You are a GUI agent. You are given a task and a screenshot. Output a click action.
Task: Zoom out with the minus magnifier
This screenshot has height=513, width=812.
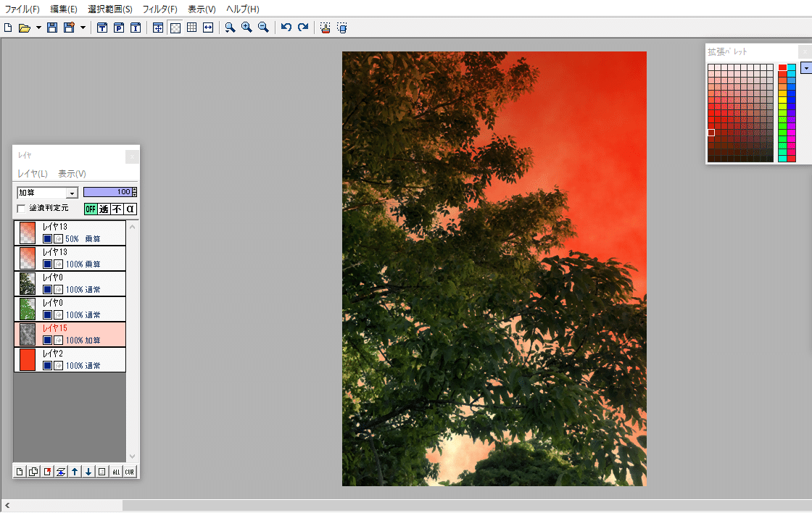(x=263, y=28)
